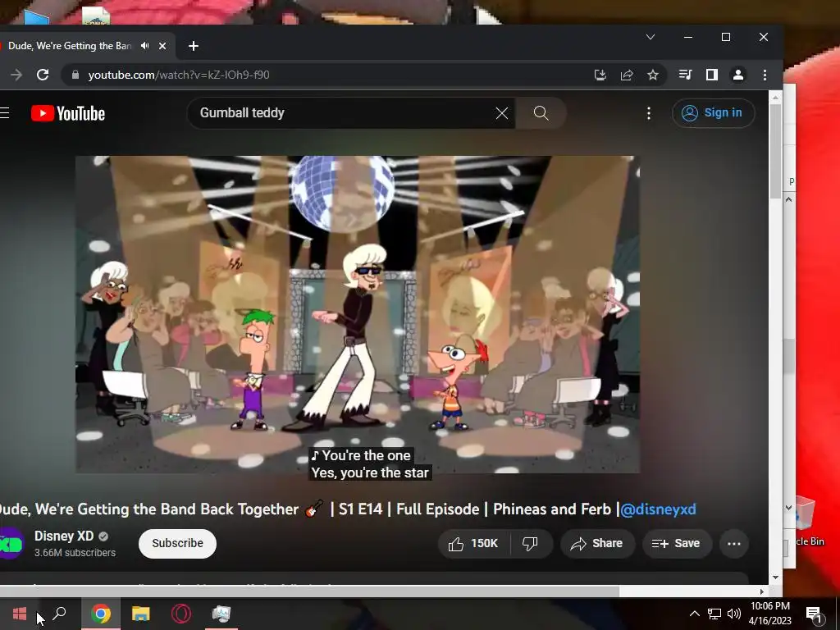Subscribe to Disney XD

177,543
